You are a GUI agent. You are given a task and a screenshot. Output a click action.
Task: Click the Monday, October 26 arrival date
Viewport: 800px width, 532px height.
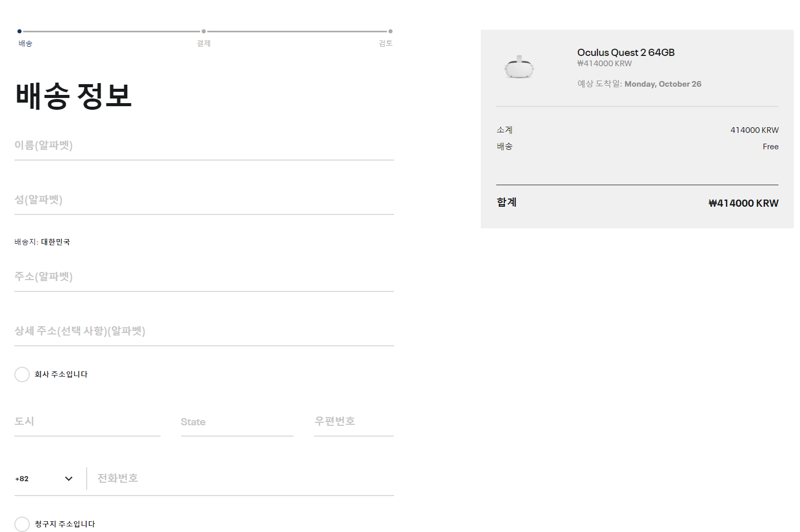click(663, 84)
